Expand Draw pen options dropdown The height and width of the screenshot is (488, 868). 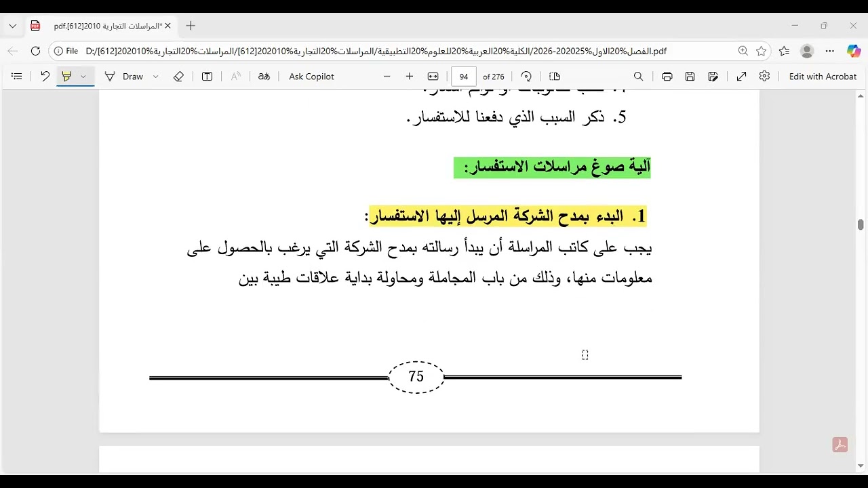point(155,77)
